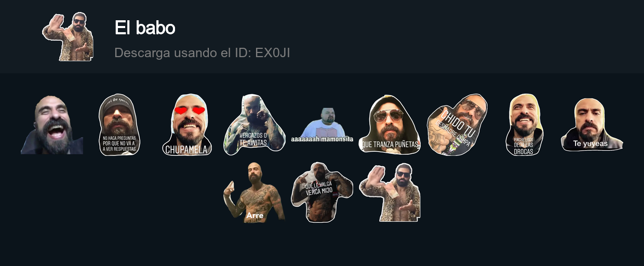This screenshot has height=266, width=644.
Task: Click the red heart eyes on Chupamela sticker
Action: [x=189, y=110]
